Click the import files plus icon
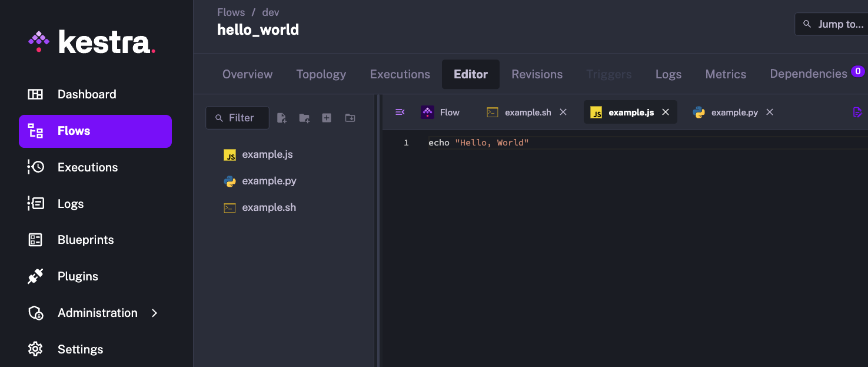 [327, 117]
